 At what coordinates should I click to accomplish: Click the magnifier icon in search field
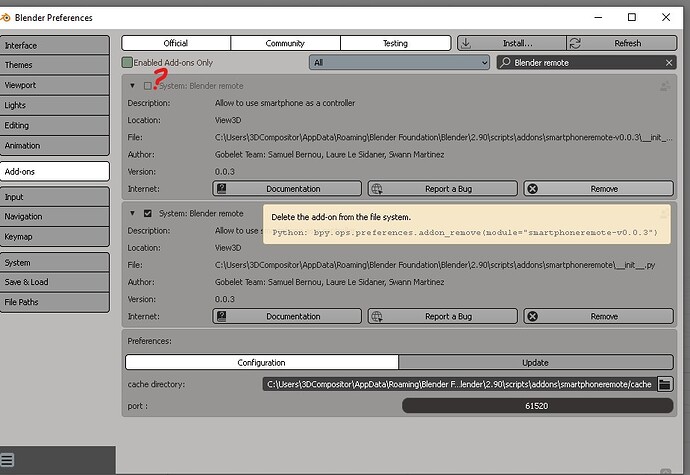(x=506, y=62)
